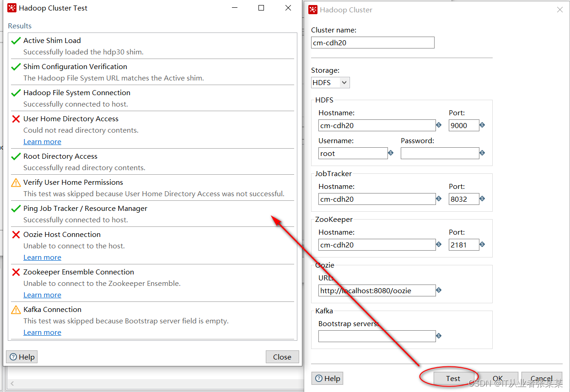
Task: Click the JobTracker Hostname input field
Action: pos(377,199)
